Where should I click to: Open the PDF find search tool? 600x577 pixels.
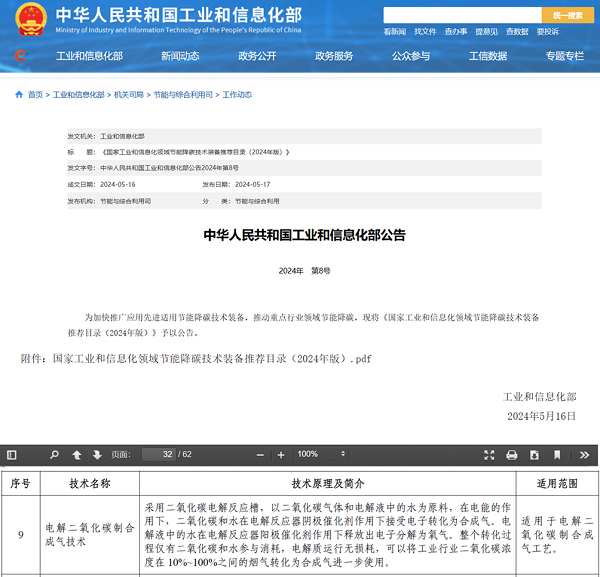(55, 454)
